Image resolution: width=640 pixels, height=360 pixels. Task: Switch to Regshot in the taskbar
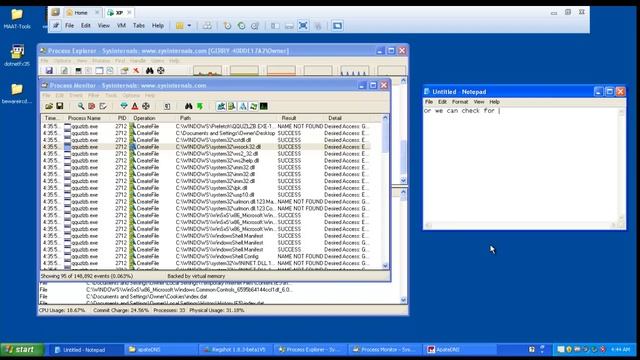click(236, 349)
